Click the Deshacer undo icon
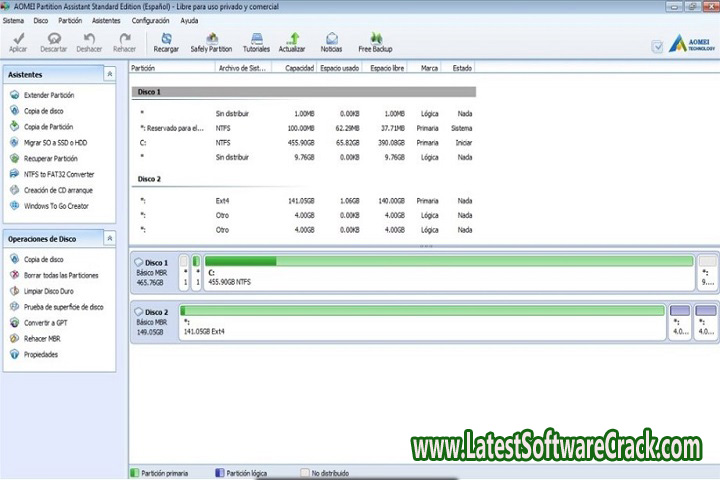720x480 pixels. [x=89, y=38]
